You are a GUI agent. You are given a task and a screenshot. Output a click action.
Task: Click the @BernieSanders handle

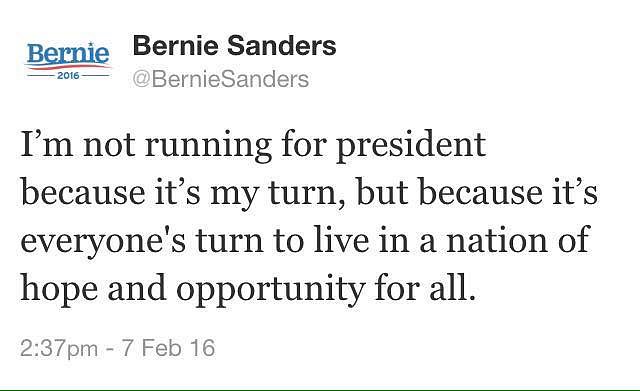pos(221,79)
